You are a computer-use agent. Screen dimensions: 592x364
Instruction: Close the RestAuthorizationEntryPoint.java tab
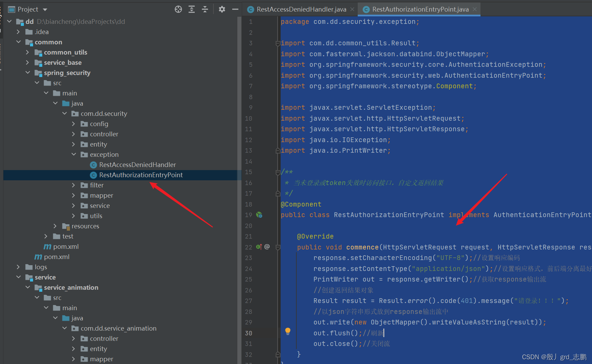(x=474, y=9)
